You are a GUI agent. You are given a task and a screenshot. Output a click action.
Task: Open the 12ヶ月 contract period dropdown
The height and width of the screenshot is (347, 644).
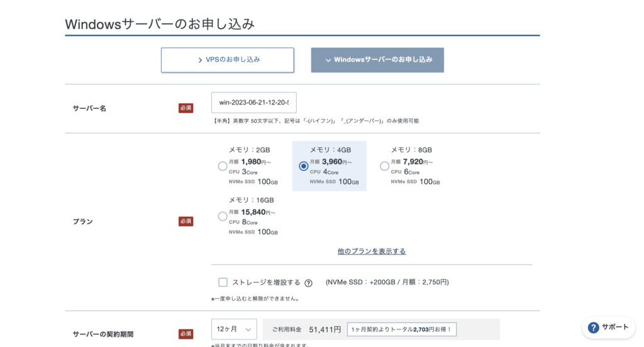[234, 329]
